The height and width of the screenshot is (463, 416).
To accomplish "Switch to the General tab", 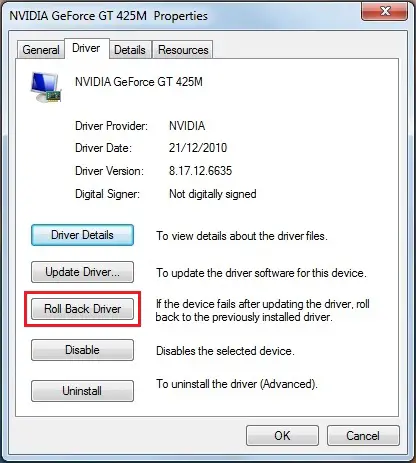I will [x=41, y=50].
